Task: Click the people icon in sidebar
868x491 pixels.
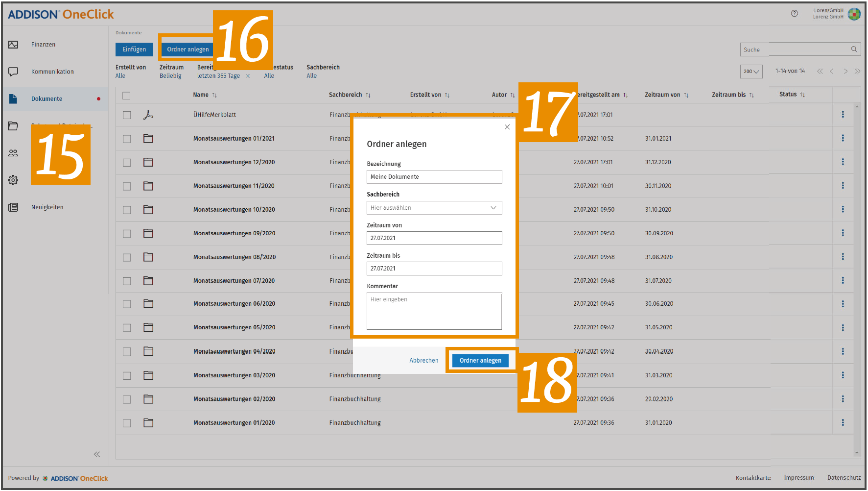Action: coord(13,153)
